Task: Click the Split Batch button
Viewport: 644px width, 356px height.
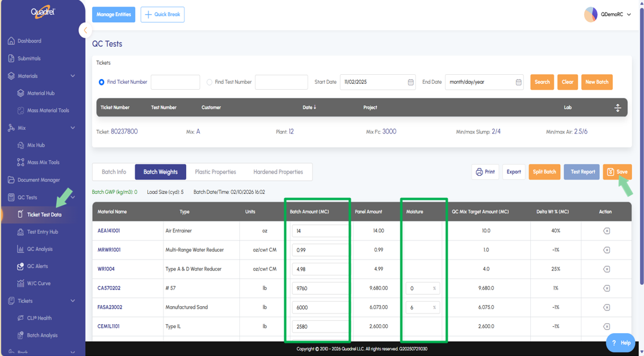Action: 544,172
